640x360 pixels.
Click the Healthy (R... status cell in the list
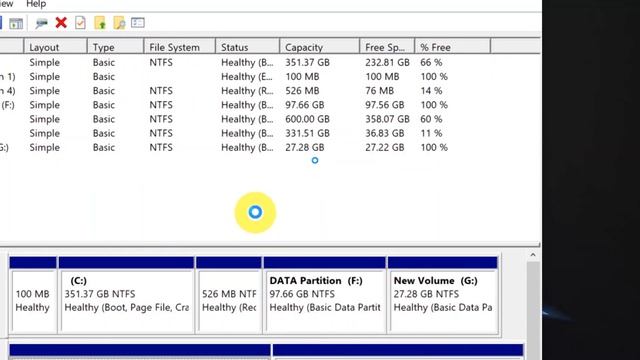coord(247,91)
